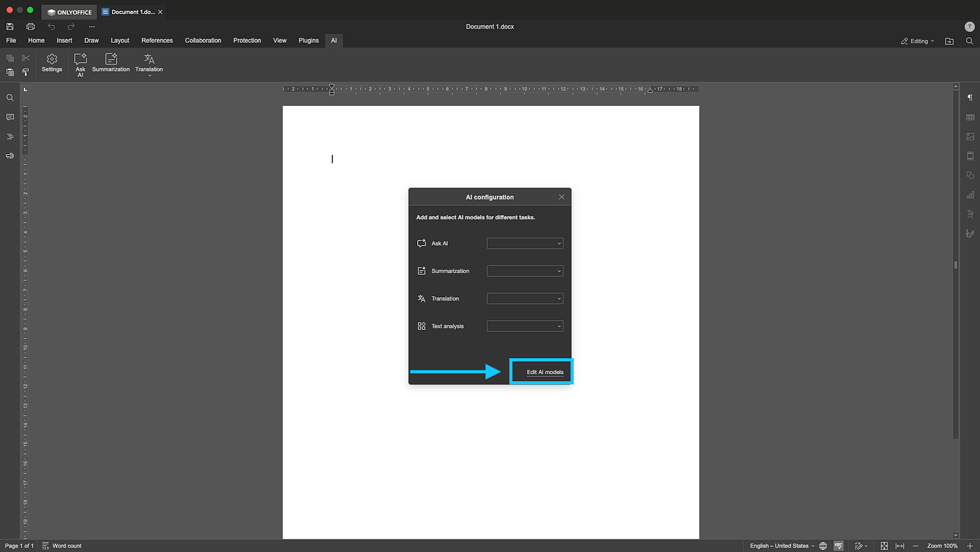Open the Headings navigation panel

10,137
